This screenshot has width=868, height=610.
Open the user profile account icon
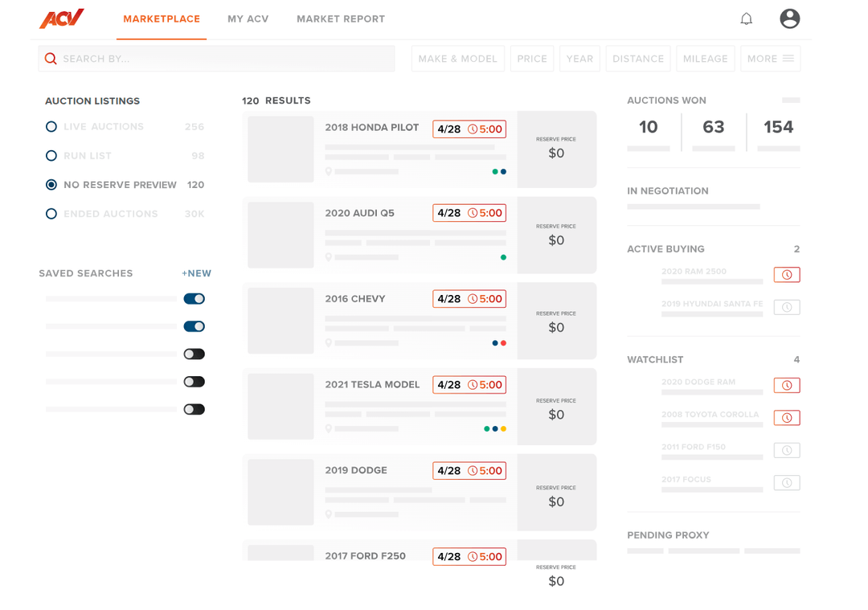[789, 18]
